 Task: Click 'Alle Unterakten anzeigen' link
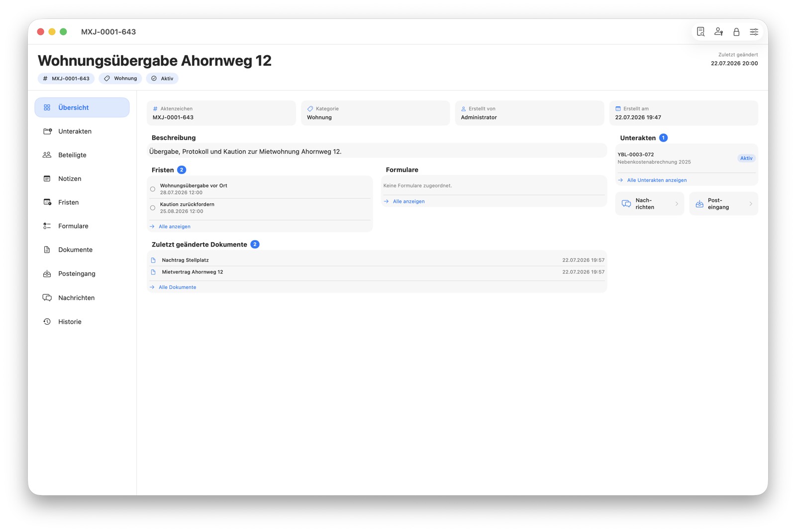[657, 180]
